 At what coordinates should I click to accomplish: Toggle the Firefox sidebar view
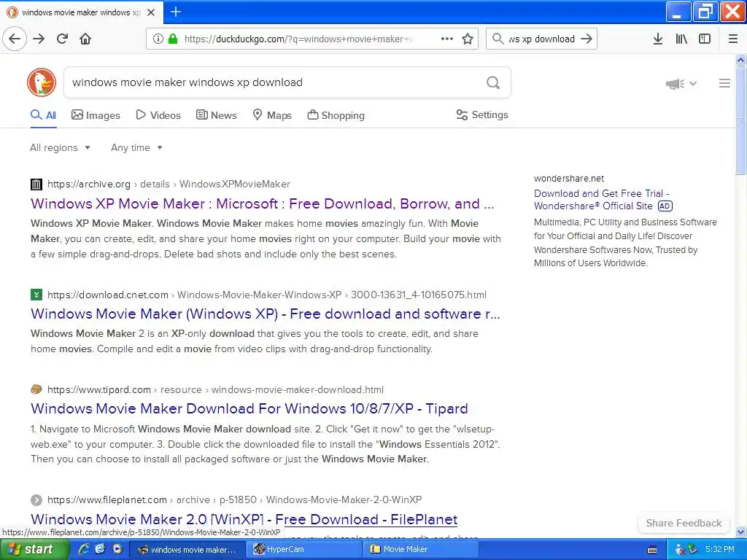point(705,39)
